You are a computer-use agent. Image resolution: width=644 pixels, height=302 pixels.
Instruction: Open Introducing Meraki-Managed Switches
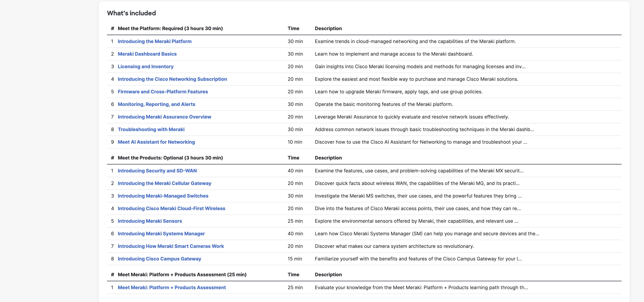pos(163,196)
